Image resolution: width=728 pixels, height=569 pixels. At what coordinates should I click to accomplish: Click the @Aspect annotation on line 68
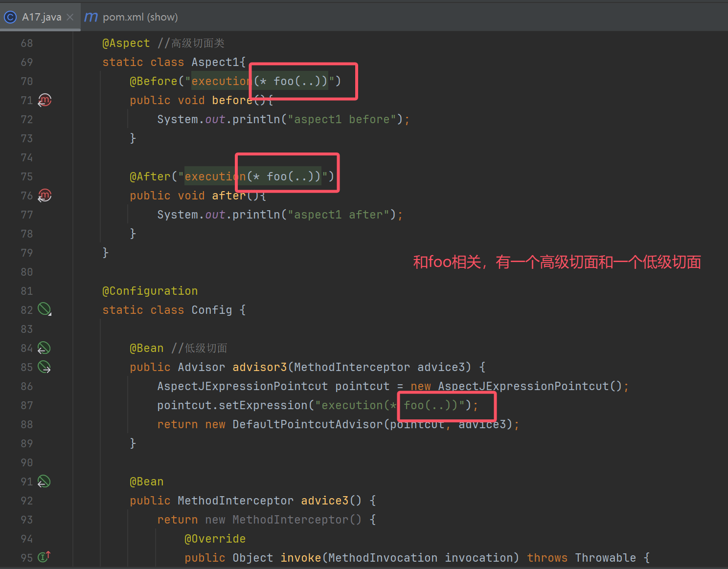point(126,43)
